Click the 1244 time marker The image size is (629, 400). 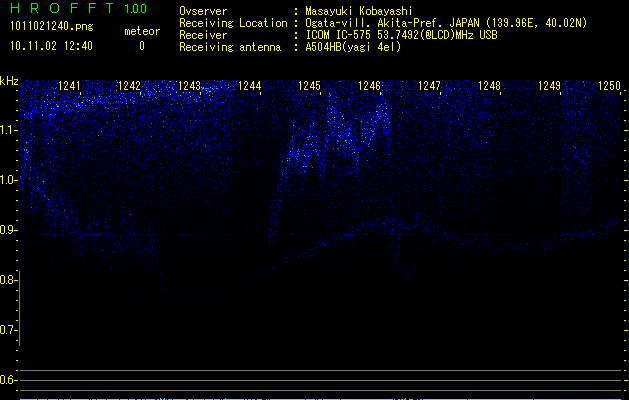point(250,86)
